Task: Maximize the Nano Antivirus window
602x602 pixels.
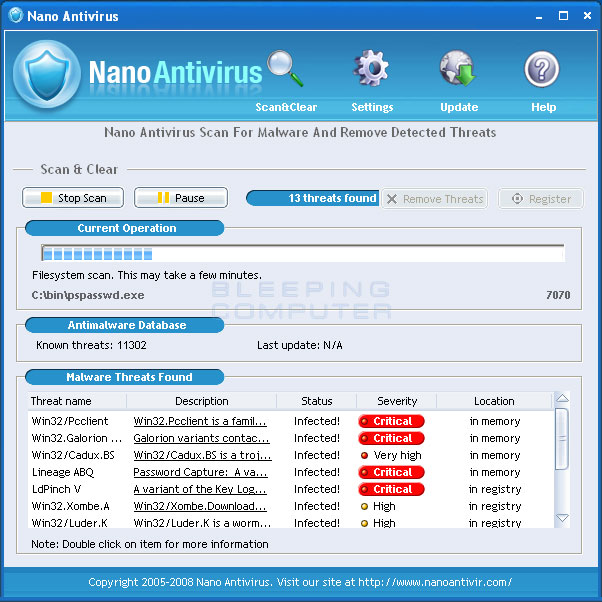Action: 563,16
